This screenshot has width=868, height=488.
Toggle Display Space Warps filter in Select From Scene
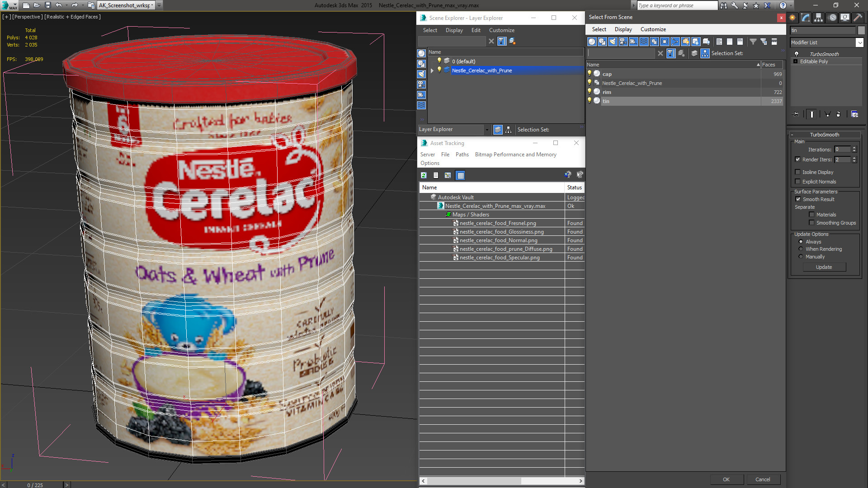[x=644, y=42]
